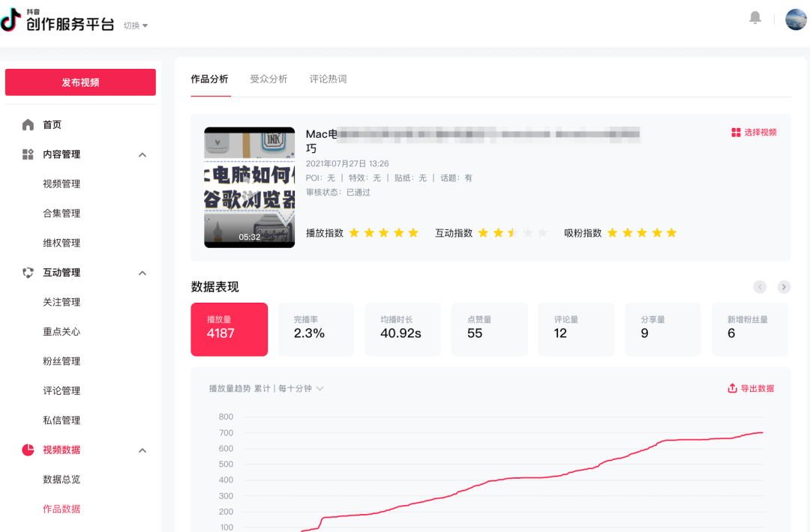
Task: Go to previous data metrics arrow
Action: click(x=760, y=287)
